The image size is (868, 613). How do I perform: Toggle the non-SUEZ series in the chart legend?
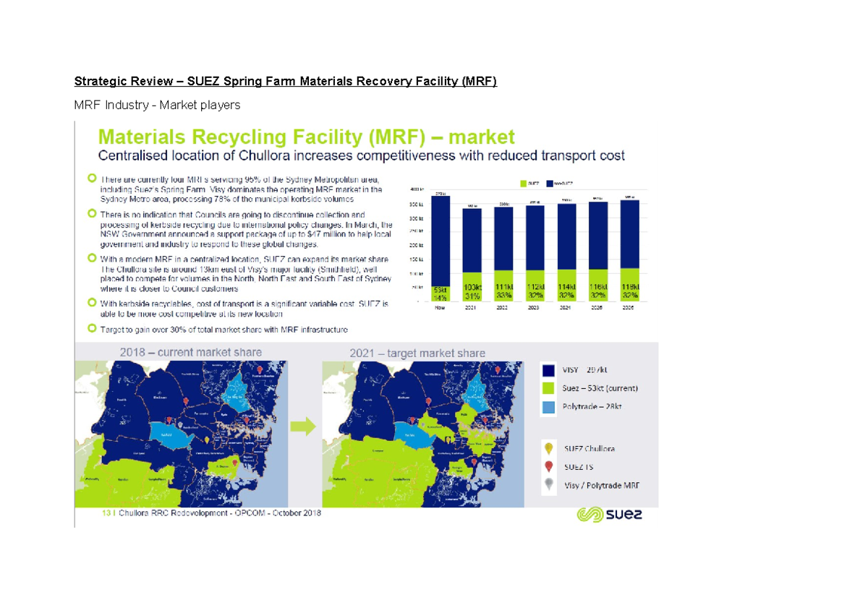point(550,183)
